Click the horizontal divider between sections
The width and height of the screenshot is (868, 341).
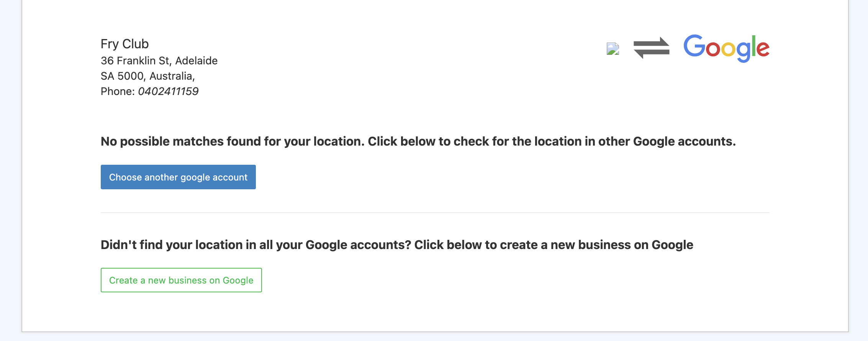435,213
